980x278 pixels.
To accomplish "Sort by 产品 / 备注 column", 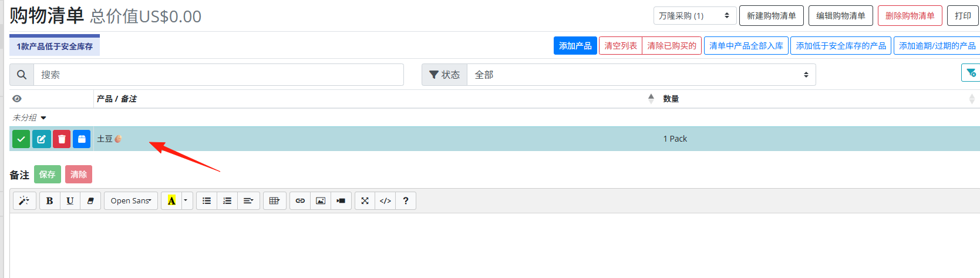I will click(x=375, y=99).
